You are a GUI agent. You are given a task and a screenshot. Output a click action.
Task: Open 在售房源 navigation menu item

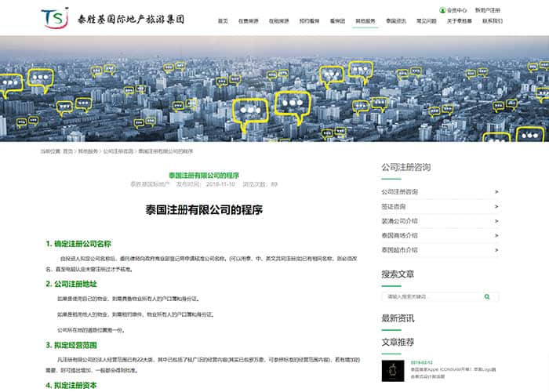(249, 21)
